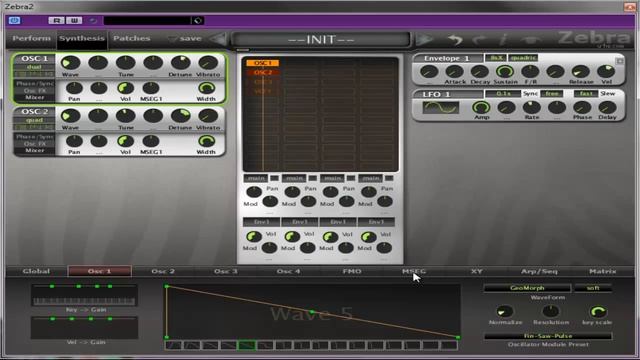Click OSC 2 Vibrato knob
The width and height of the screenshot is (640, 360).
208,116
